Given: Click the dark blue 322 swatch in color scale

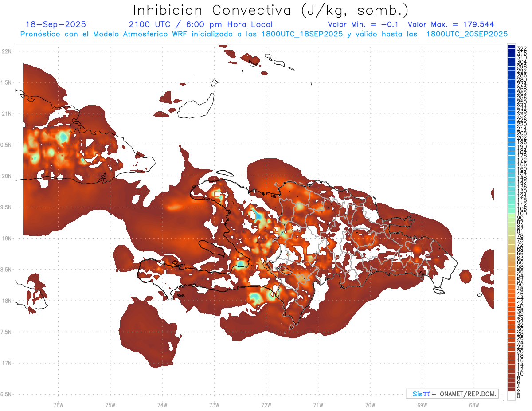Looking at the screenshot, I should pos(511,47).
